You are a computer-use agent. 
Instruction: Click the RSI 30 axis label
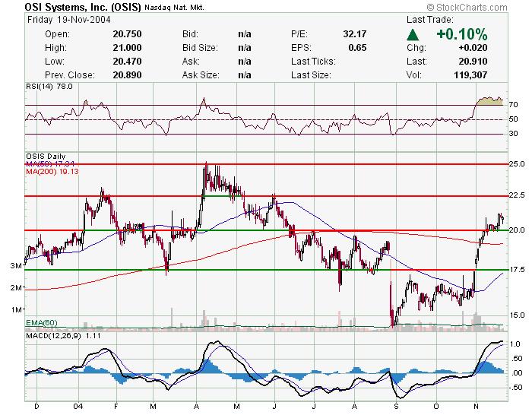(x=514, y=134)
